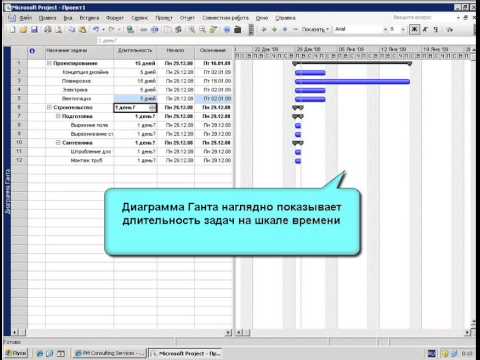Switch to PM Consulting Services taskbar window
Viewport: 480px width, 360px height.
pyautogui.click(x=110, y=353)
